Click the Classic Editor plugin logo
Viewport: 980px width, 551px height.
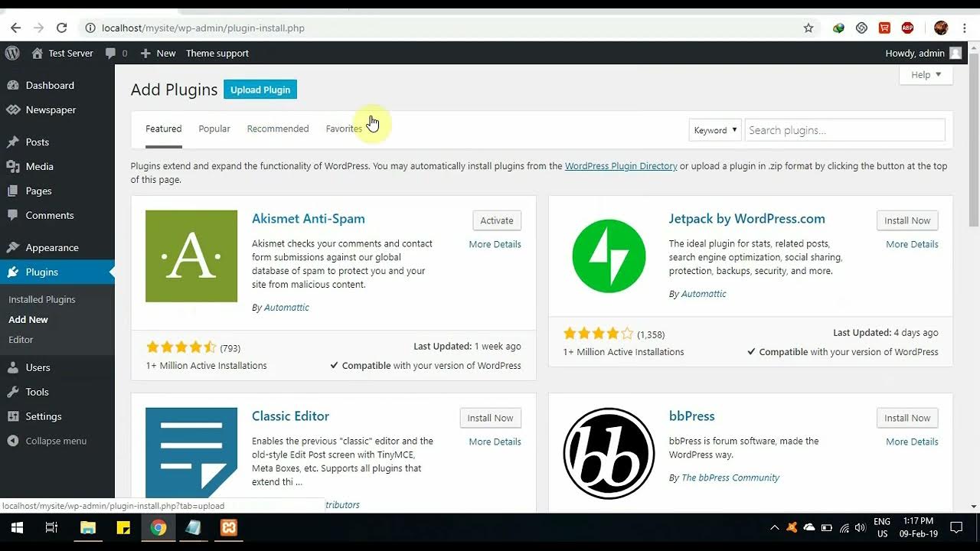click(191, 453)
